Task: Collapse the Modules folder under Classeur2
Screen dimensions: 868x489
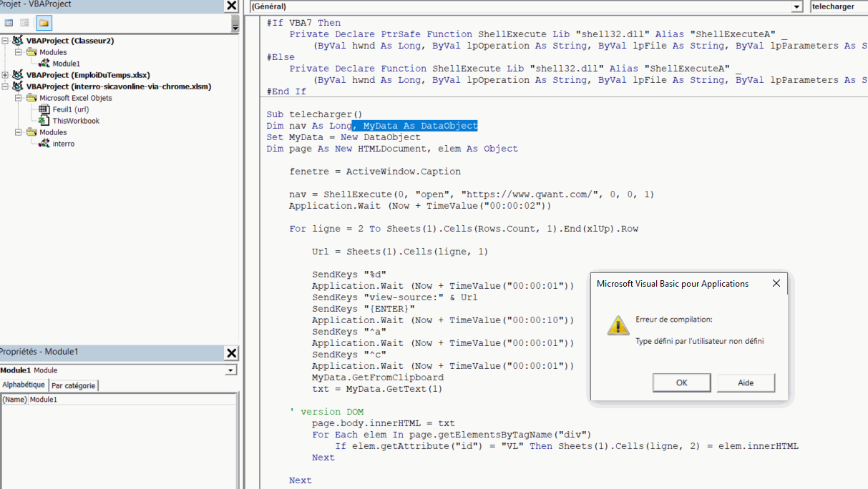Action: tap(19, 52)
